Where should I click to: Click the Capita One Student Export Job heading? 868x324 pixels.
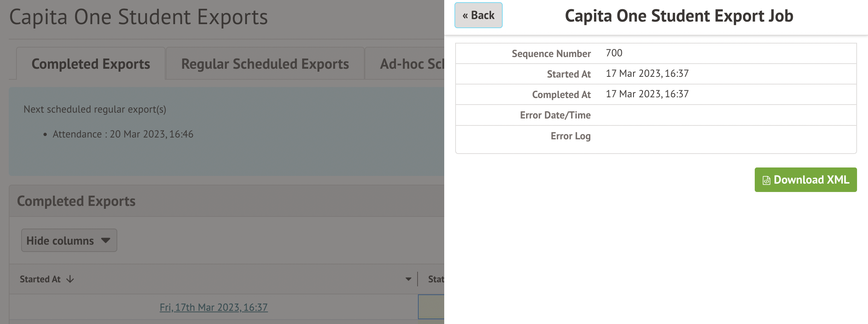click(679, 16)
